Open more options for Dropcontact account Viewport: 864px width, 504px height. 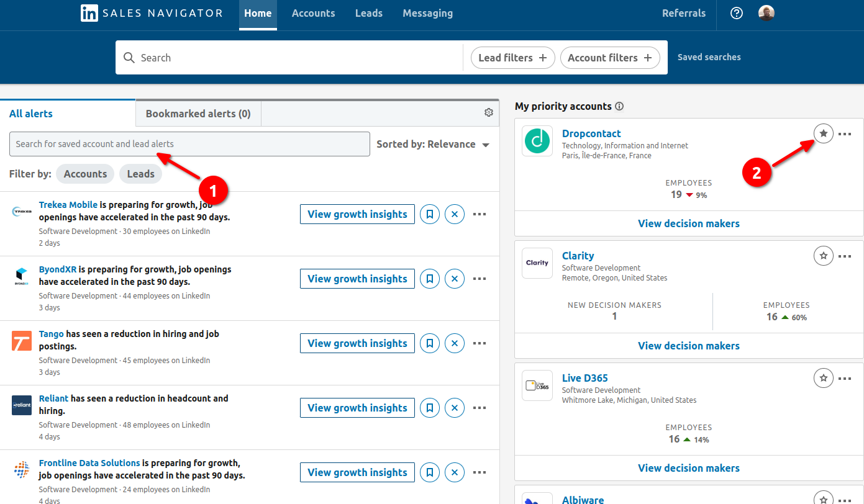point(845,133)
